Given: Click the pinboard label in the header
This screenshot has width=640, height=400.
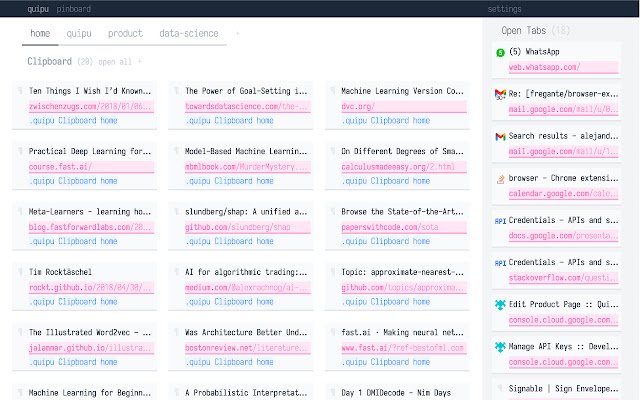Looking at the screenshot, I should [x=73, y=9].
